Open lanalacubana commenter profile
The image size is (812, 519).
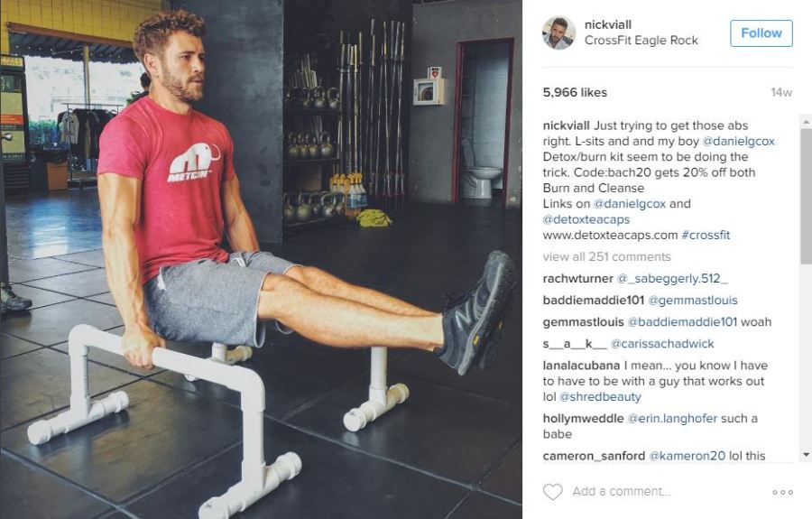[581, 366]
